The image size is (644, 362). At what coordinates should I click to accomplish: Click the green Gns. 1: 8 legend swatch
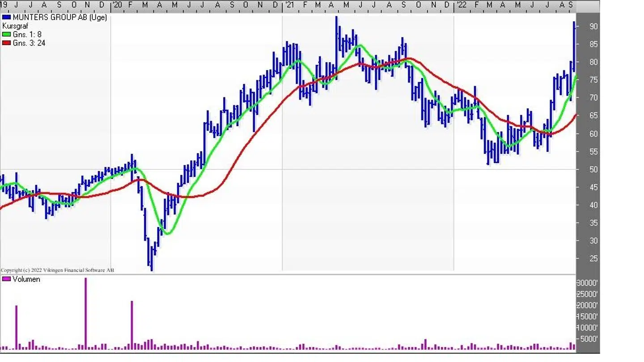point(6,34)
